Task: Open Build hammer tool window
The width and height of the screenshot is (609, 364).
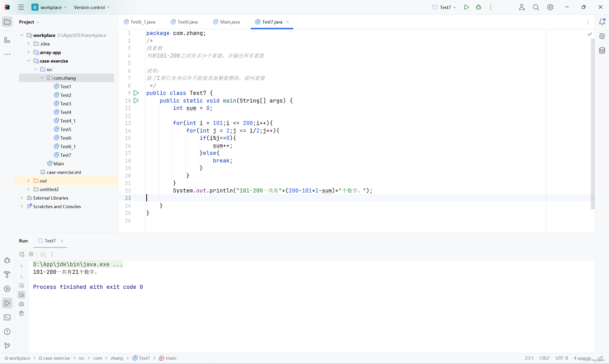Action: [7, 275]
